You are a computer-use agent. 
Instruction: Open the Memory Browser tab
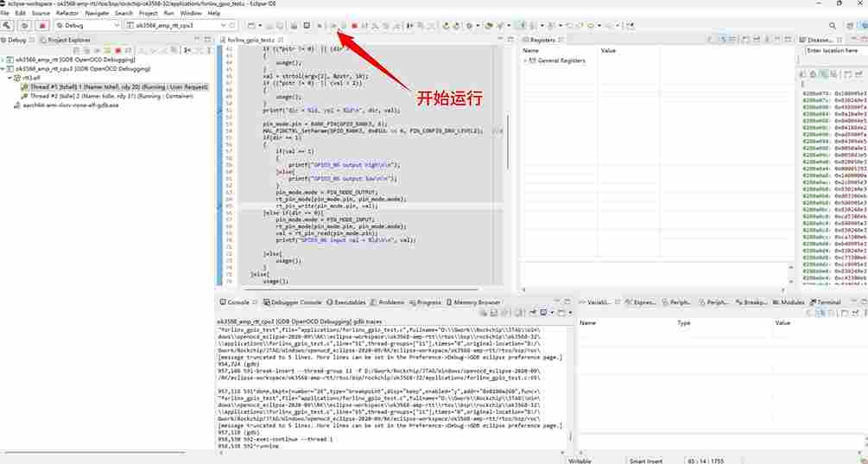point(477,302)
